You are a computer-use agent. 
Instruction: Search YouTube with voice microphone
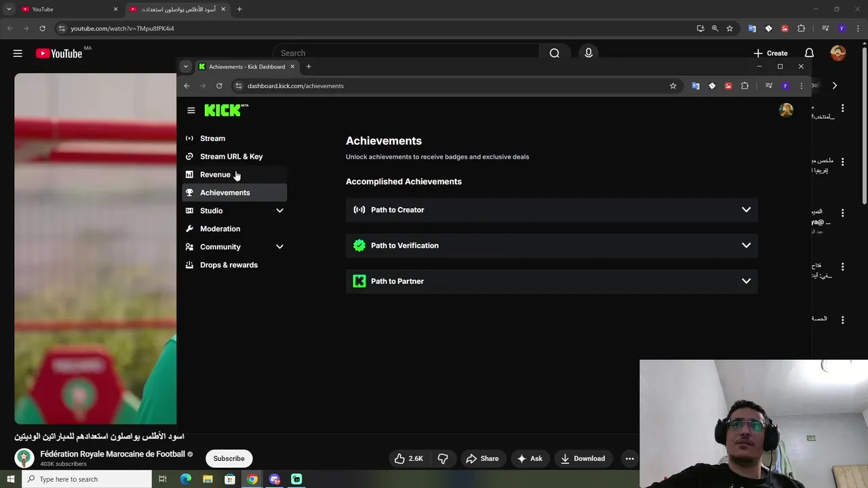(588, 54)
